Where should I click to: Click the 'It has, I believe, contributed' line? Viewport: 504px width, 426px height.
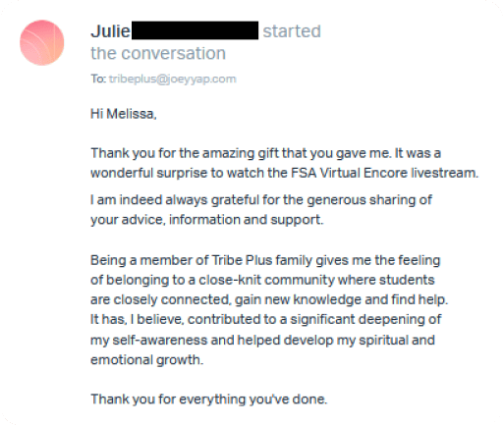click(265, 319)
